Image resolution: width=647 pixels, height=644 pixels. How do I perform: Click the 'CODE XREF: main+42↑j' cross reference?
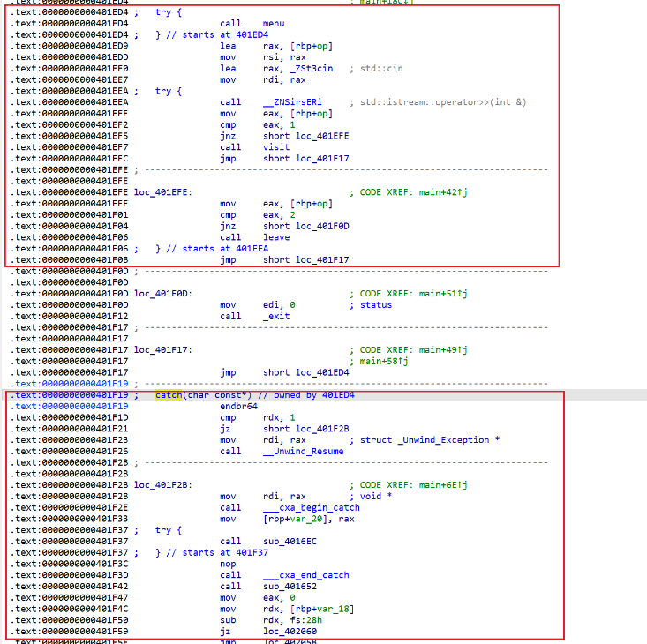[x=413, y=192]
